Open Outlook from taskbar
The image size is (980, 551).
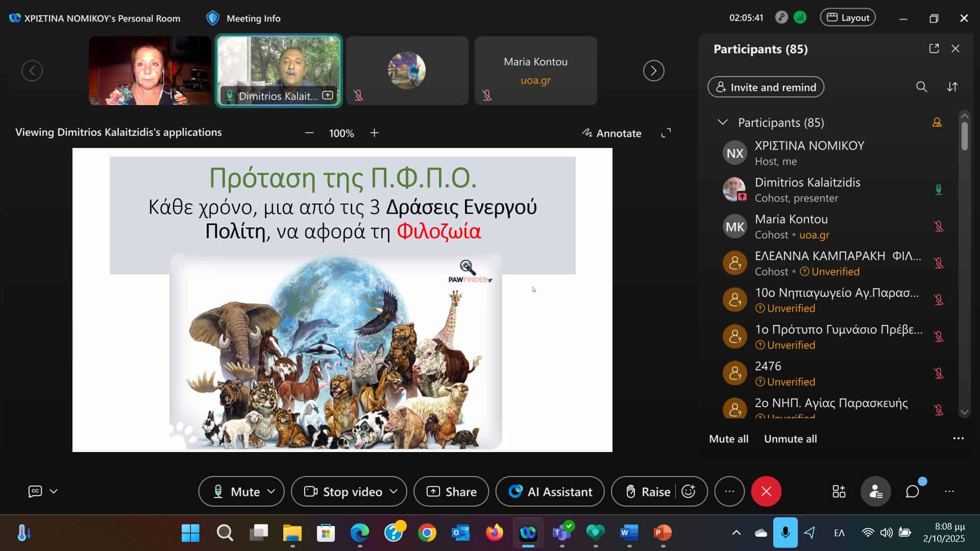461,533
